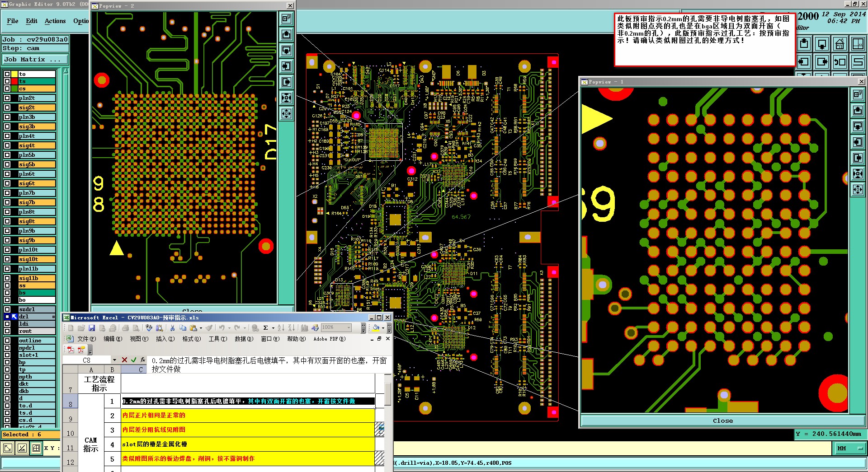Click the Home view icon in Genesis toolbar
The image size is (868, 472).
click(x=840, y=44)
